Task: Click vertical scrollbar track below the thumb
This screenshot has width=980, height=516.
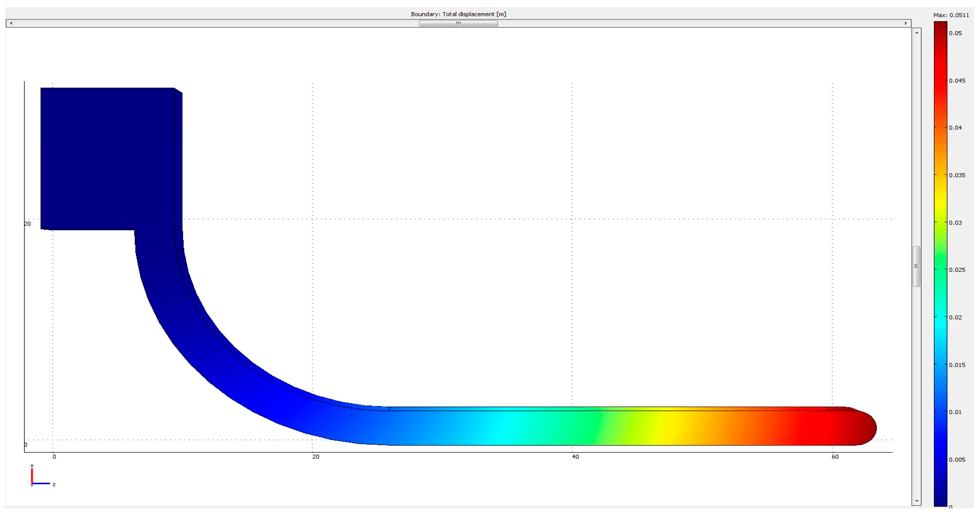Action: tap(917, 392)
